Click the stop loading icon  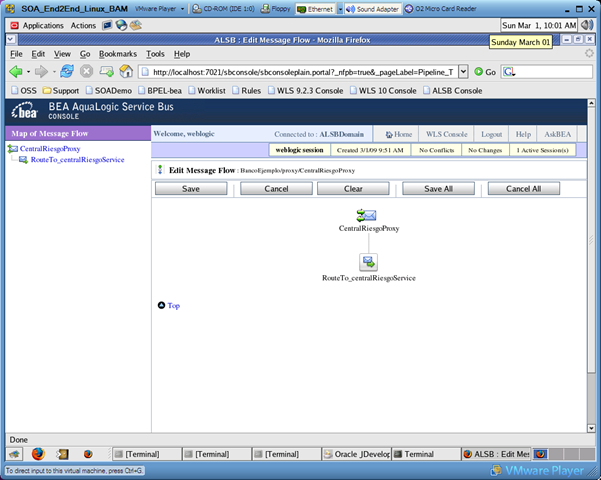[x=87, y=71]
